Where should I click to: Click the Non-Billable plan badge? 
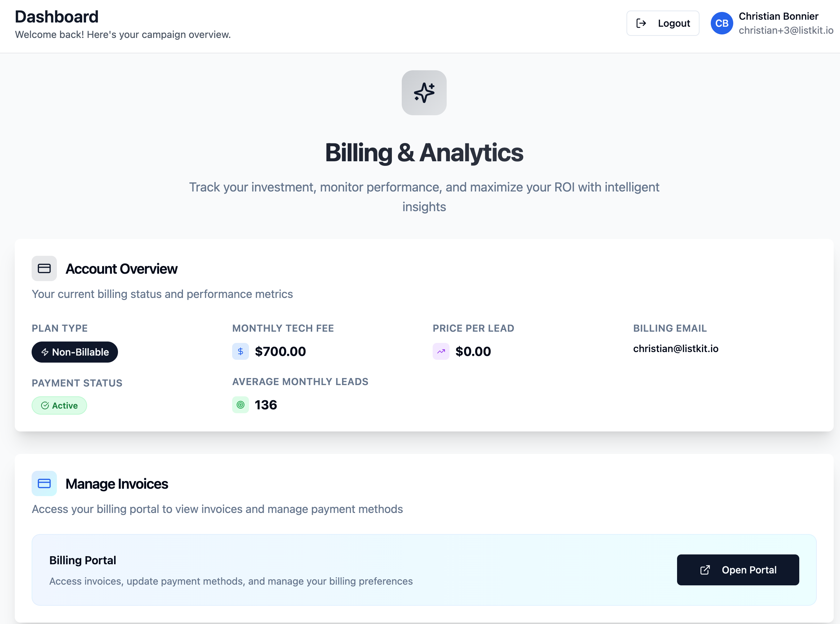pos(75,352)
